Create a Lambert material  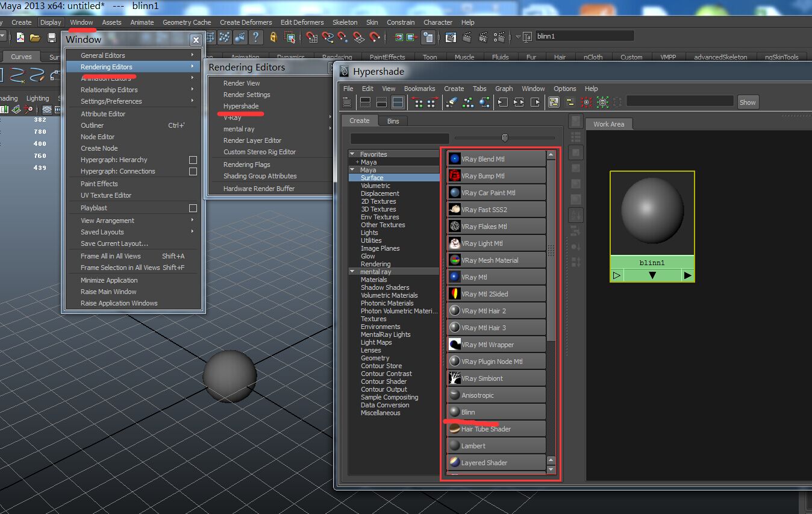pos(496,446)
